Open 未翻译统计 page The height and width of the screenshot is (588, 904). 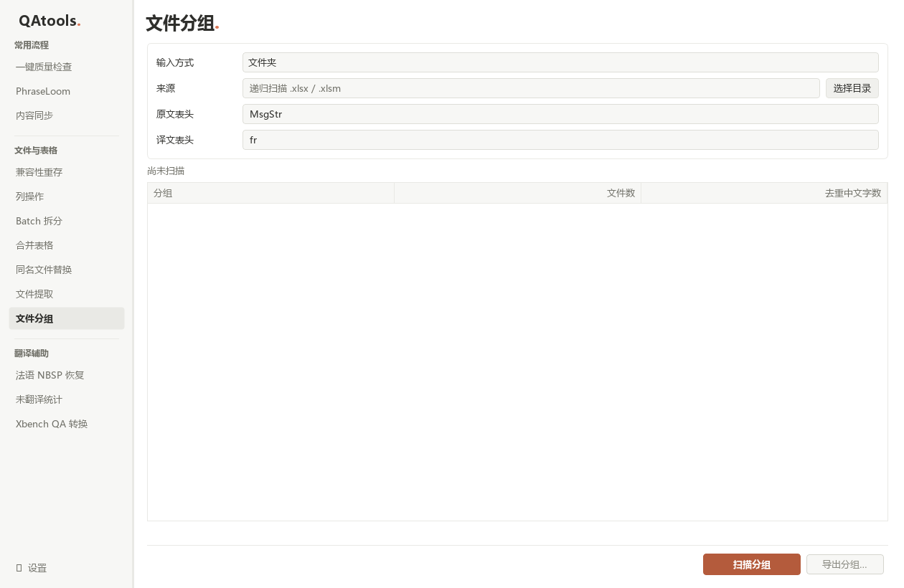tap(67, 399)
